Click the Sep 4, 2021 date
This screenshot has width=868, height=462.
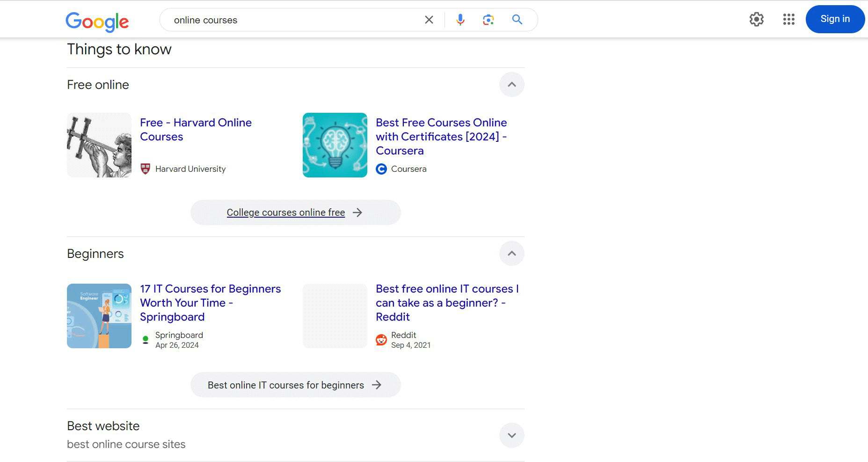411,345
